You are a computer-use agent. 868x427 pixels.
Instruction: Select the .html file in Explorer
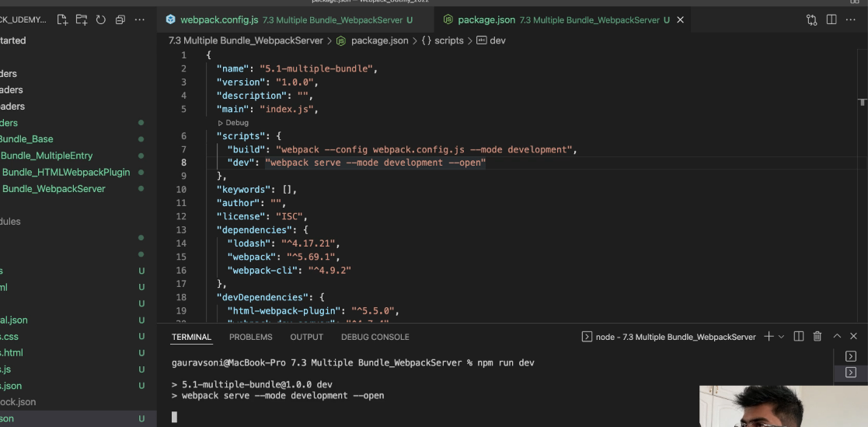point(12,353)
